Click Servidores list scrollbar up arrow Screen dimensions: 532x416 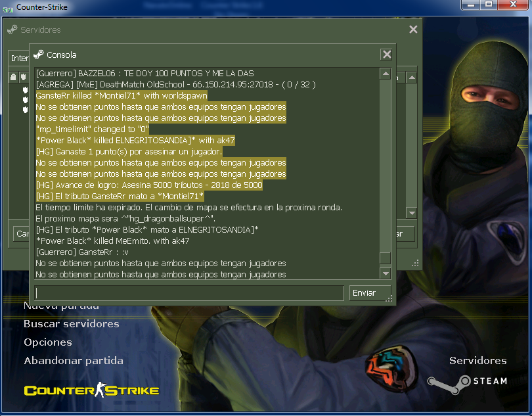(x=412, y=78)
